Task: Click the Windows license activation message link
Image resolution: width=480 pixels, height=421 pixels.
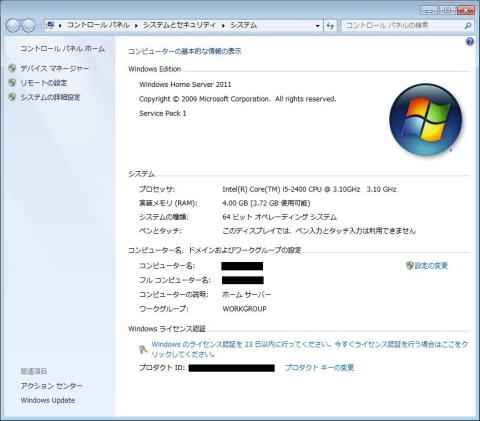Action: (310, 349)
